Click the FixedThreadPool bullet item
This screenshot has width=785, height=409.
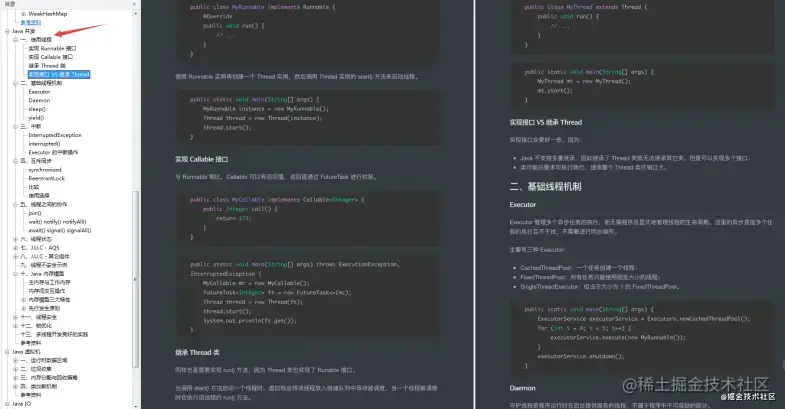[x=590, y=277]
